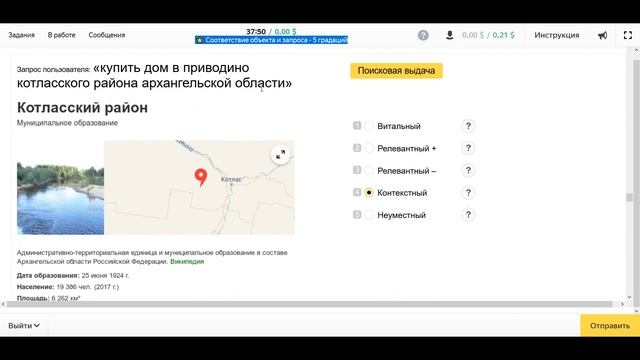Open the Сообщения section
The width and height of the screenshot is (640, 360).
pos(107,35)
